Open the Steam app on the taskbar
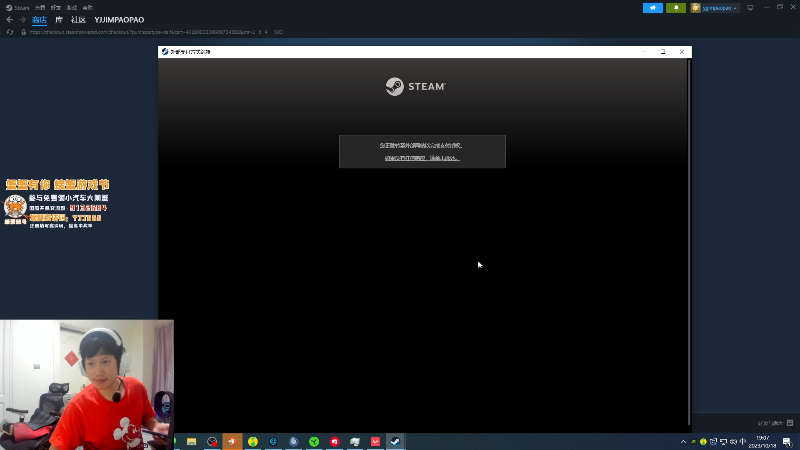This screenshot has height=450, width=800. (x=395, y=441)
